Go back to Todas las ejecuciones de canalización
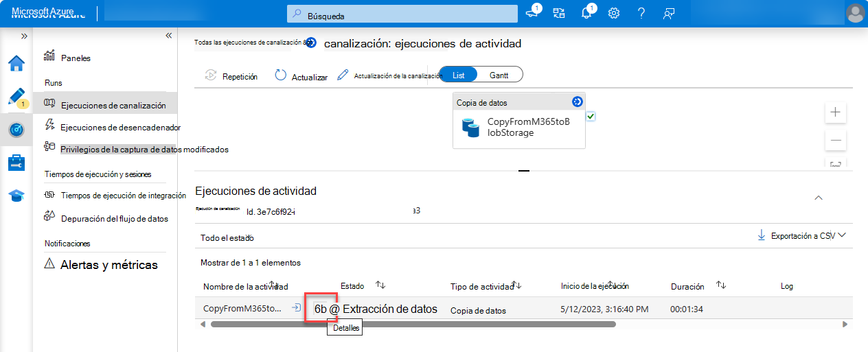 249,43
